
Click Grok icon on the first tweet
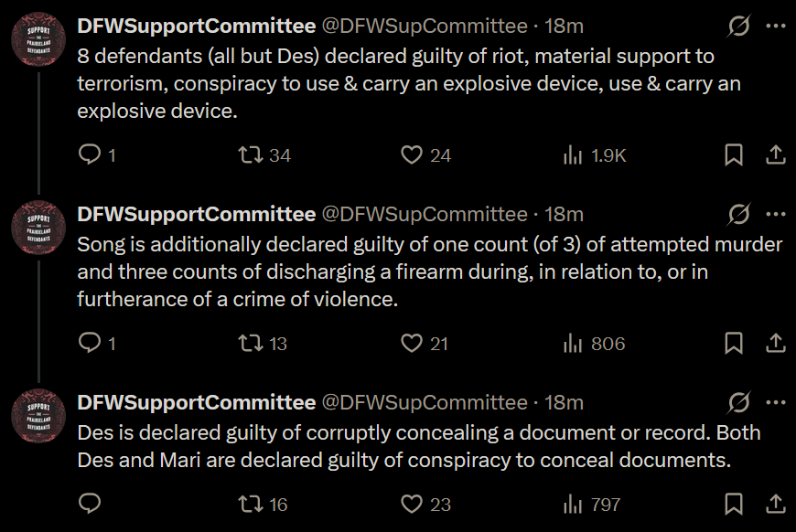pyautogui.click(x=738, y=27)
